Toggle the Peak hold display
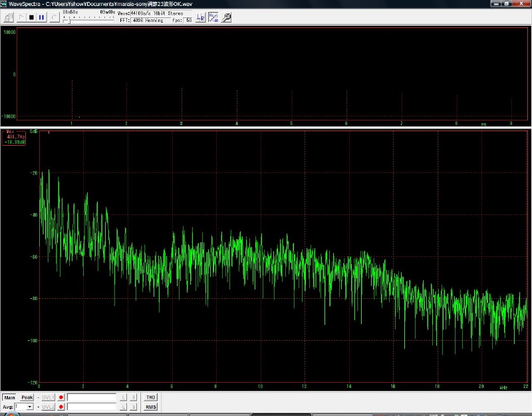 (27, 397)
